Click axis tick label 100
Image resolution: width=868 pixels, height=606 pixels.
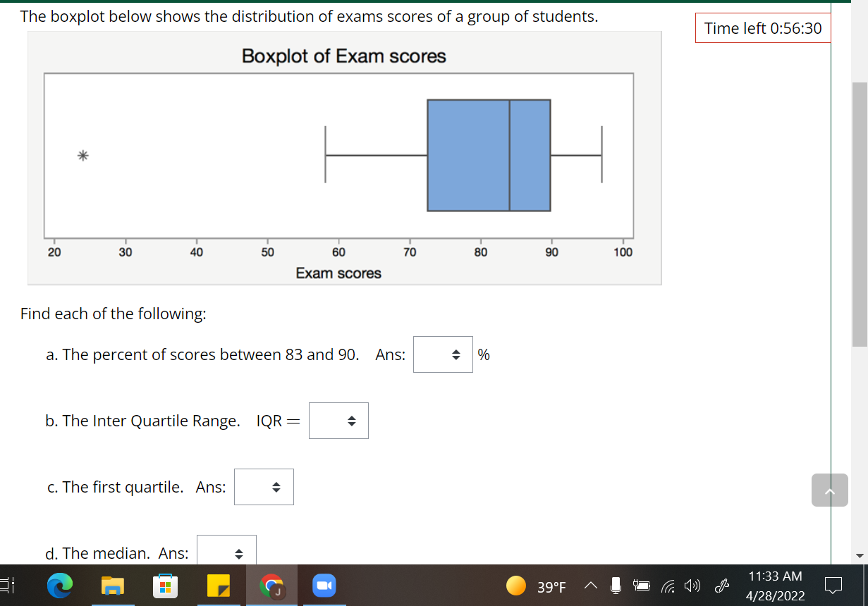click(623, 252)
